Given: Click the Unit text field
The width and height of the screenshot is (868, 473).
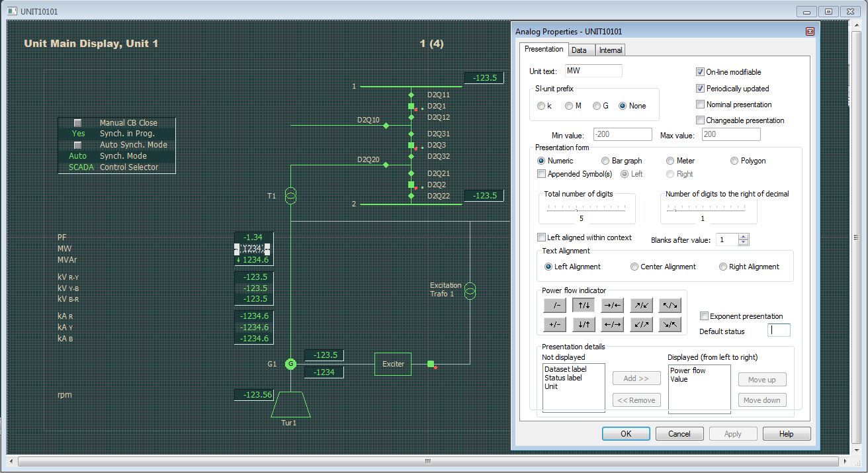Looking at the screenshot, I should coord(593,71).
